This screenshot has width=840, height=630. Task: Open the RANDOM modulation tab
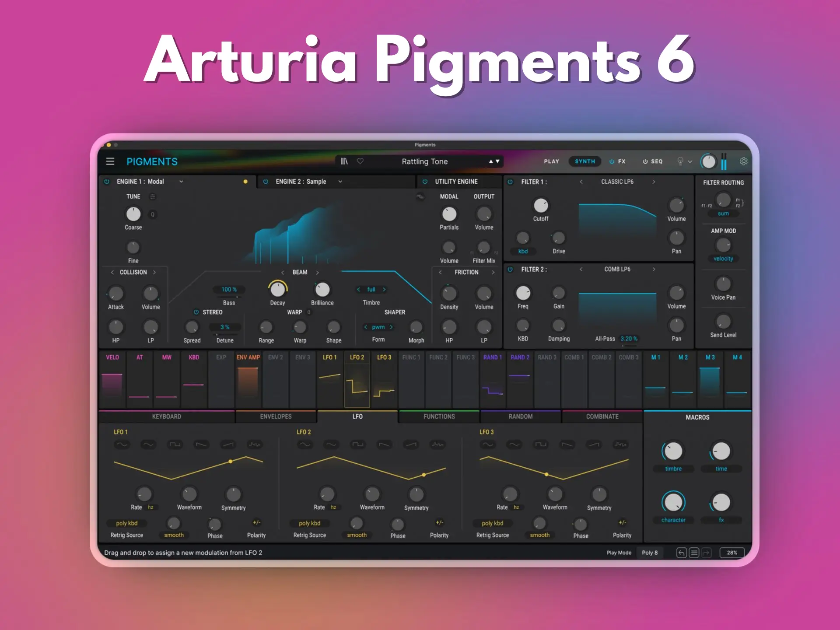click(520, 416)
